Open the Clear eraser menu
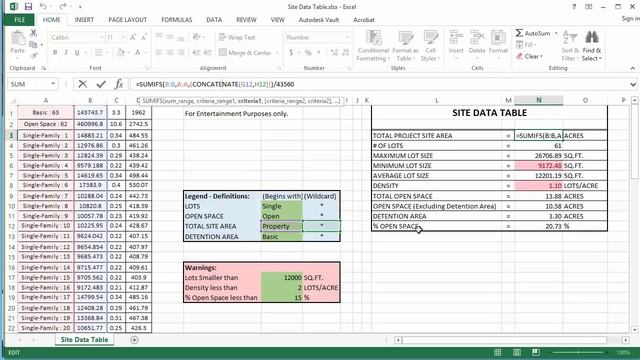640x360 pixels. pyautogui.click(x=529, y=56)
